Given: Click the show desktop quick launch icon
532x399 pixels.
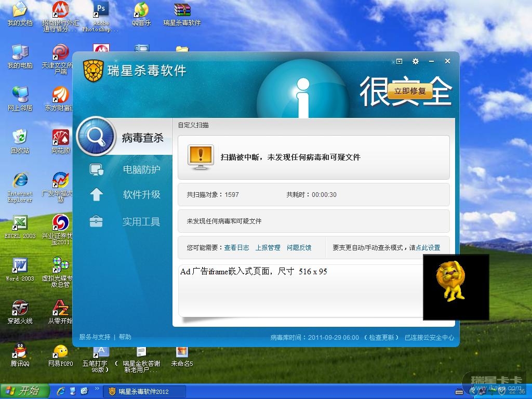Looking at the screenshot, I should (73, 391).
